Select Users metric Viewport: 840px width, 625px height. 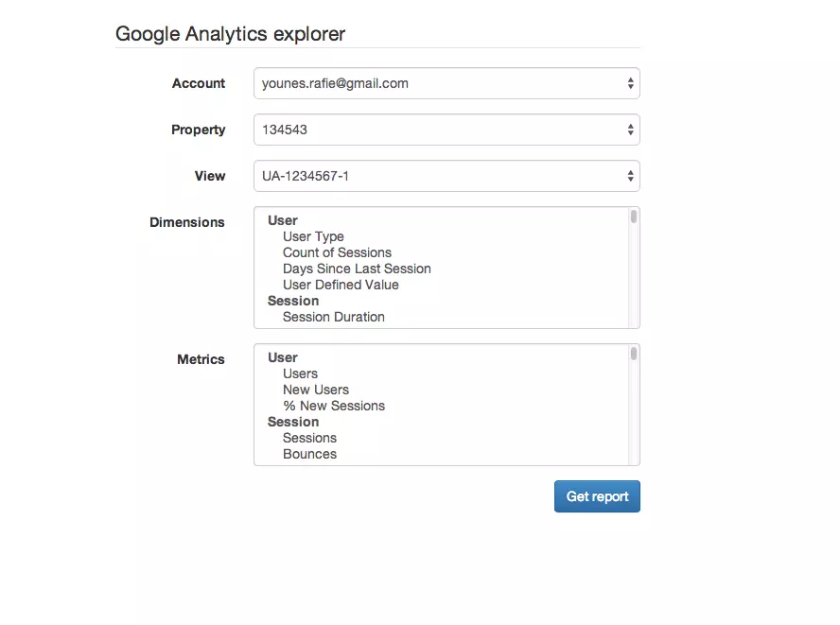[300, 373]
